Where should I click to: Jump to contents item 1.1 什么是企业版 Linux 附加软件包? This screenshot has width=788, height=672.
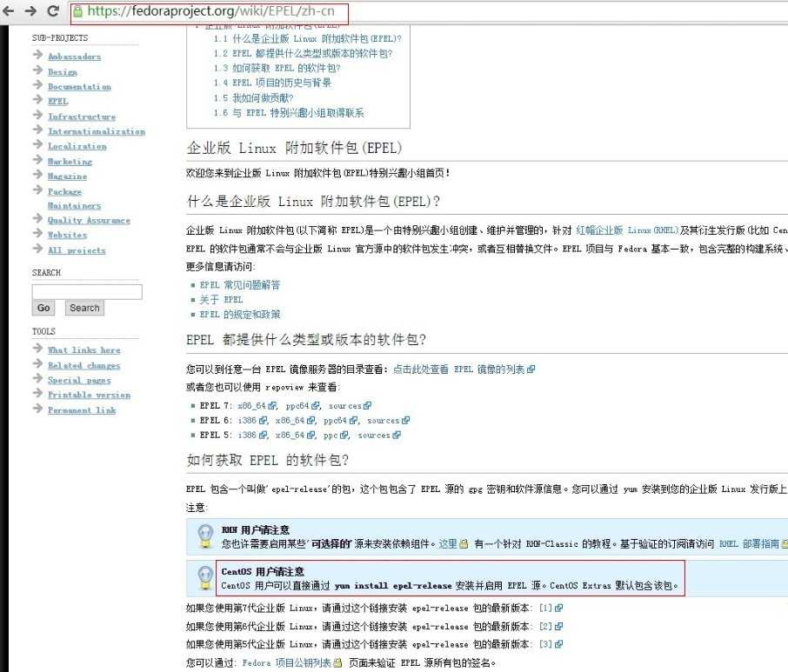coord(307,38)
